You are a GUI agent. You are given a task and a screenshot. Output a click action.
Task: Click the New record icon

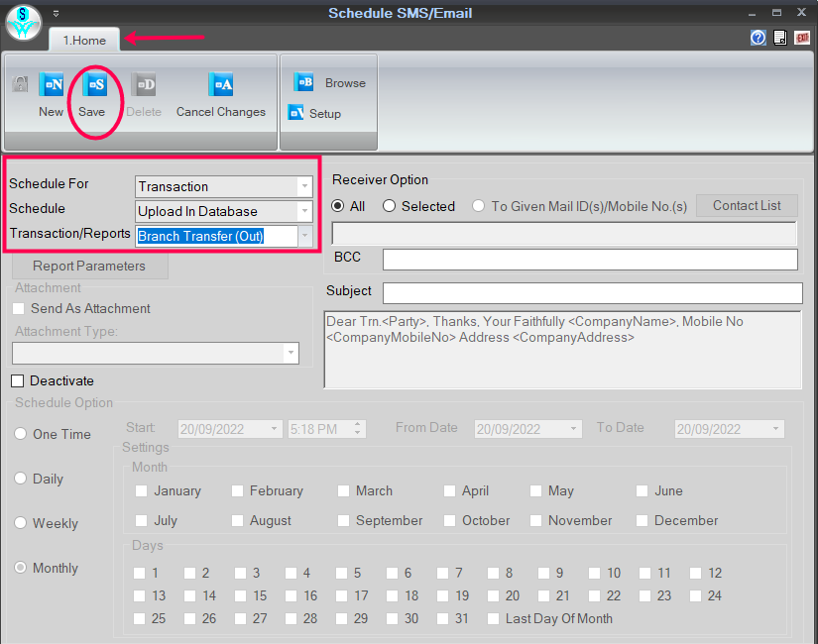52,84
